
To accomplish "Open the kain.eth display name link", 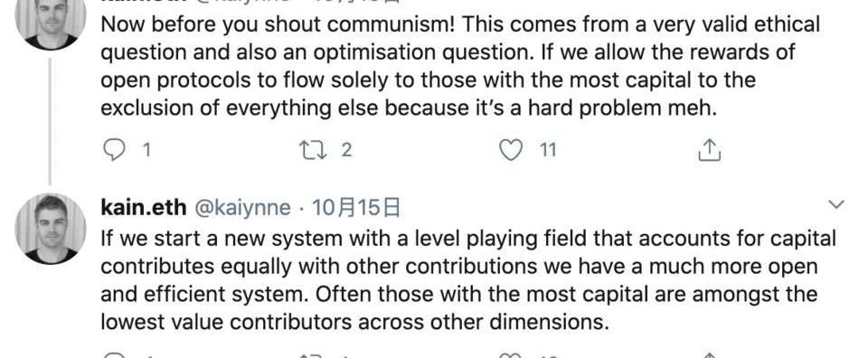I will 144,208.
